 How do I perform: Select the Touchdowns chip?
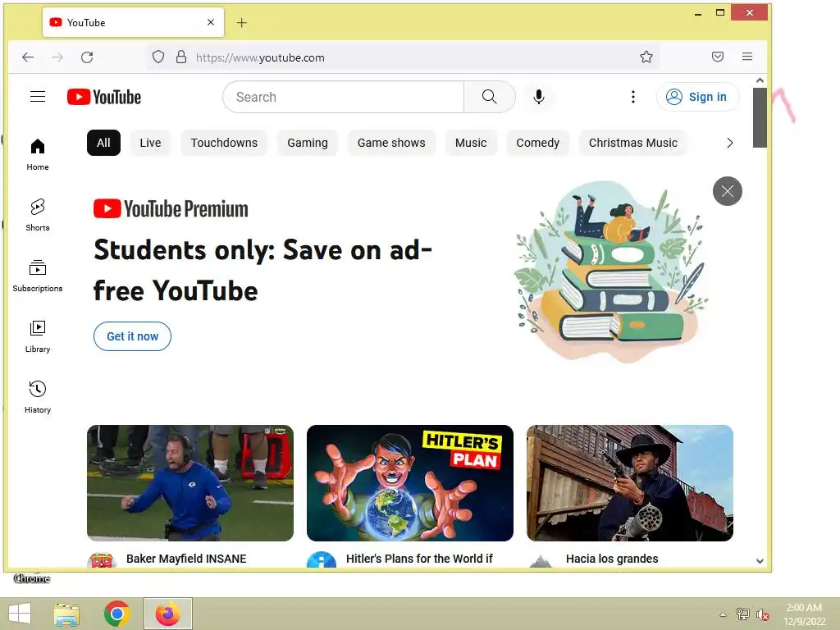point(224,143)
